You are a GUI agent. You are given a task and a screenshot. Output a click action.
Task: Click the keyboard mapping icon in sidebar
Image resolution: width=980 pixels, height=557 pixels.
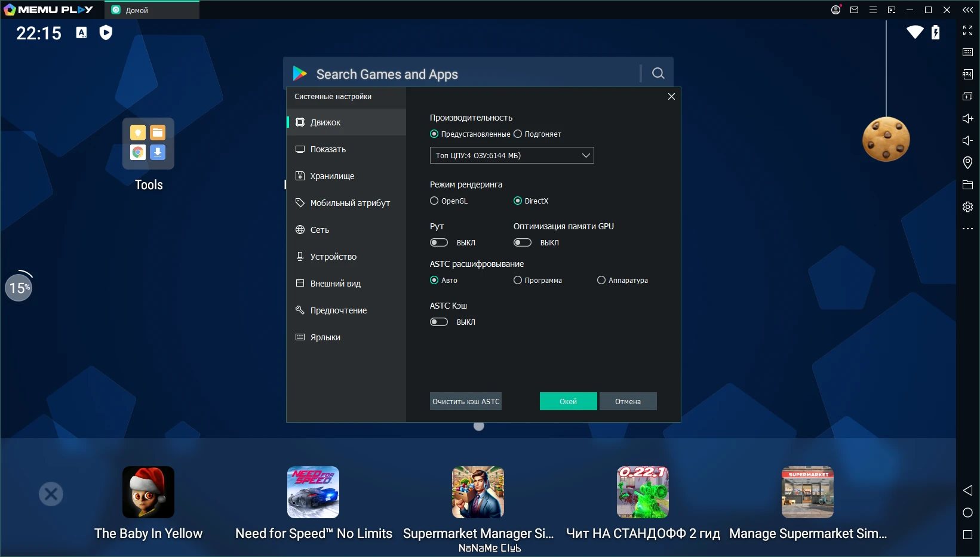tap(967, 52)
